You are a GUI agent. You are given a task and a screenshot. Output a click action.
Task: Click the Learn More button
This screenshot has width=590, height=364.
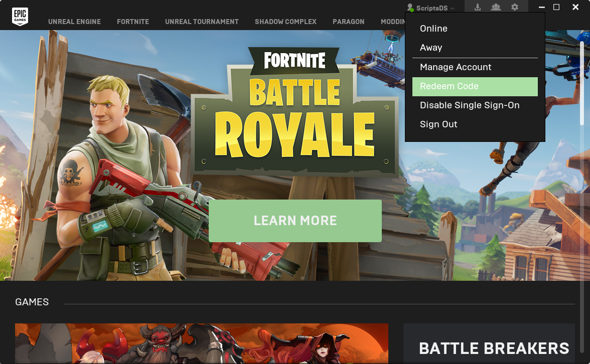click(x=295, y=221)
